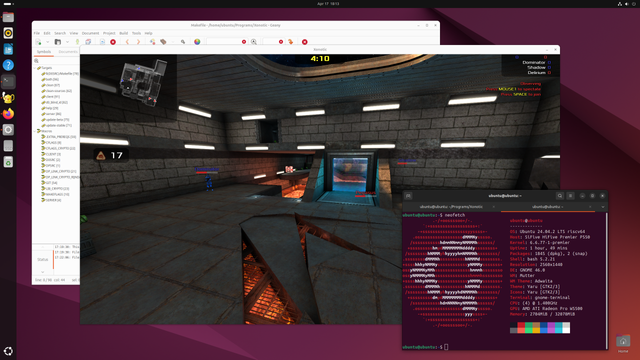Open LibreOffice Writer from the dock

pyautogui.click(x=8, y=49)
